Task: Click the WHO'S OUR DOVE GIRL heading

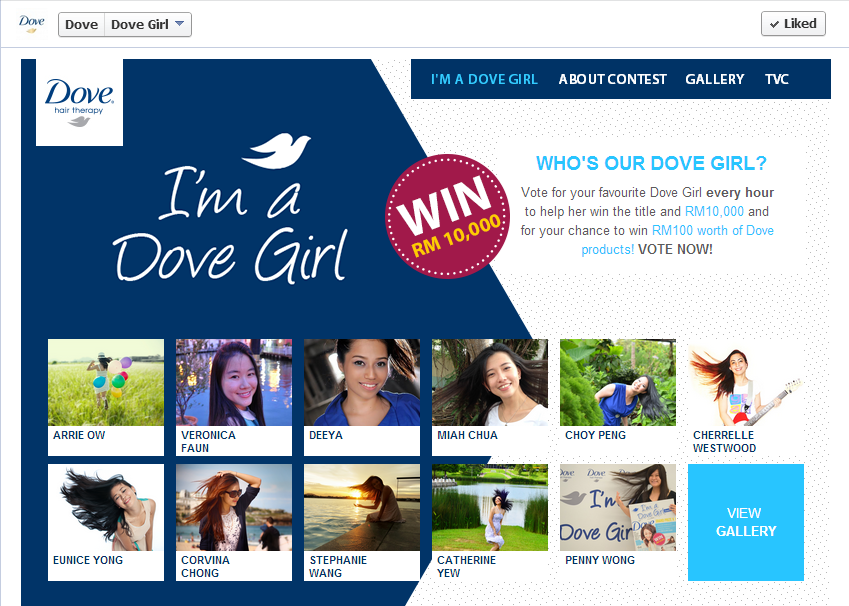Action: tap(651, 163)
